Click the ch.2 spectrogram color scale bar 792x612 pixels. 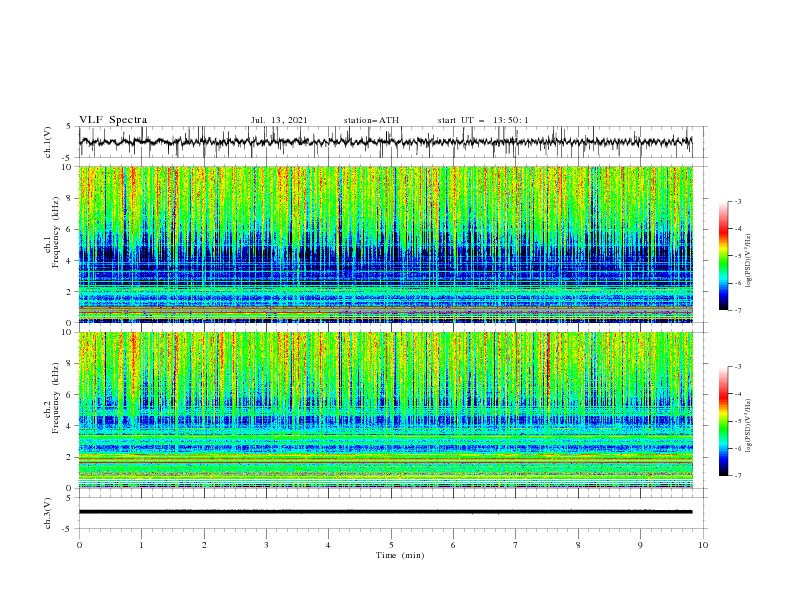click(x=723, y=421)
